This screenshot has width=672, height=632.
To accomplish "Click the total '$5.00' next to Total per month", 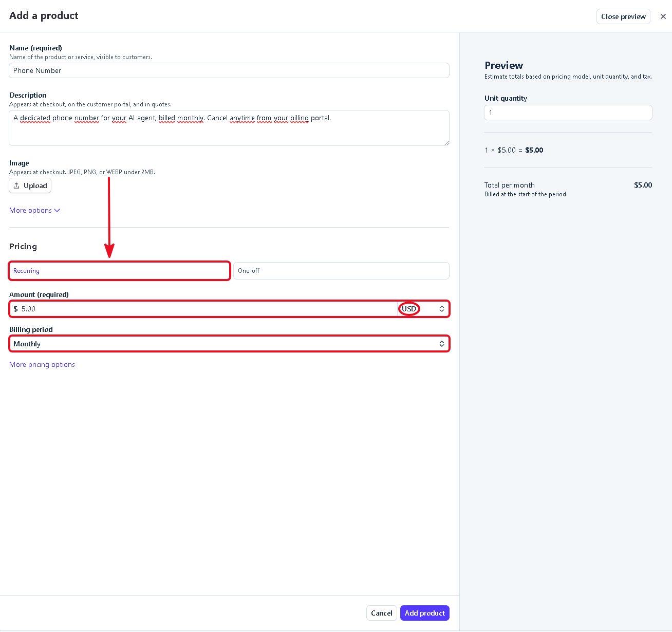I will click(x=643, y=185).
